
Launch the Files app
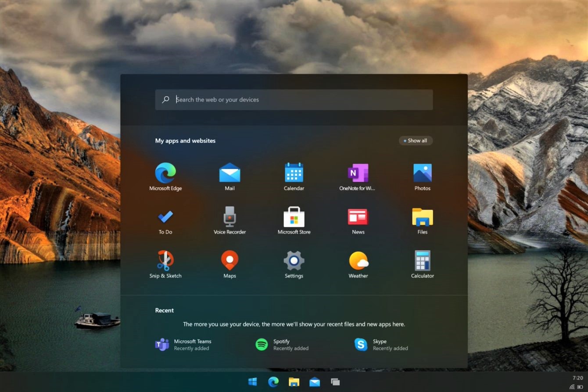pos(422,216)
